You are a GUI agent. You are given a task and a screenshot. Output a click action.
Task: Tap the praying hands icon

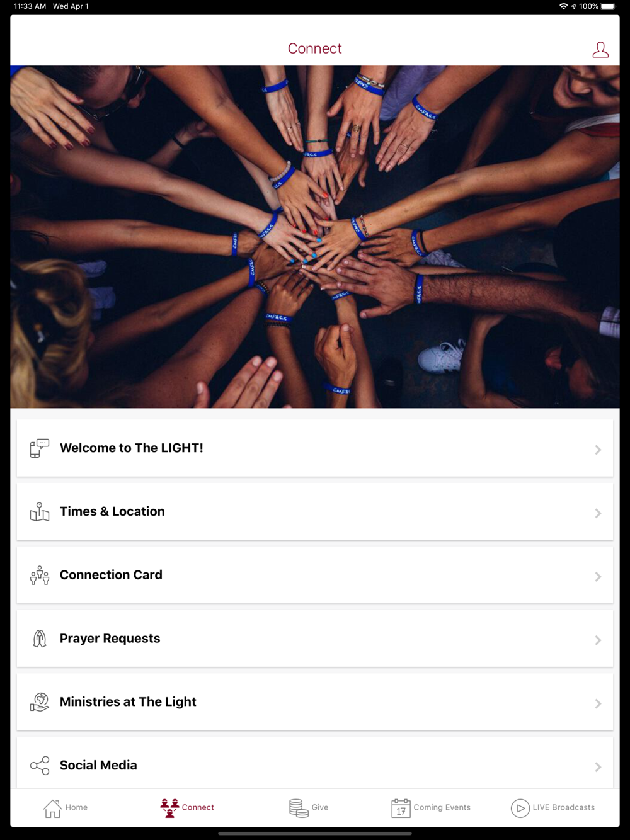40,639
